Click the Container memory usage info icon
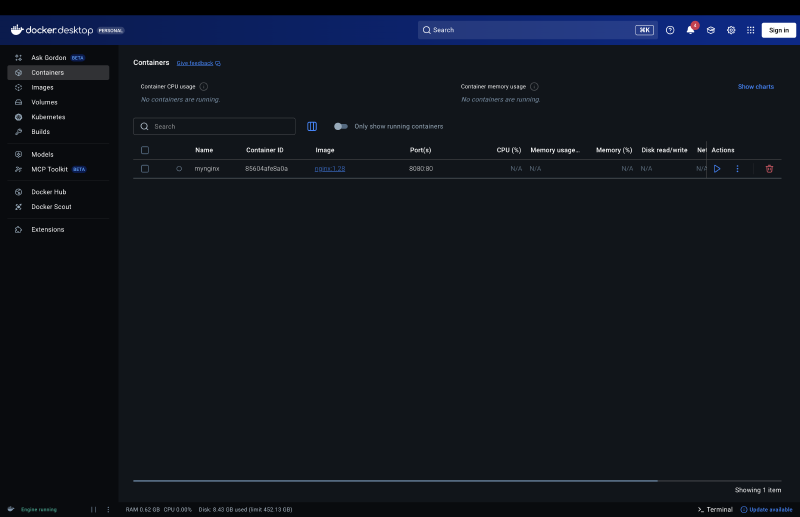The image size is (800, 517). click(534, 87)
